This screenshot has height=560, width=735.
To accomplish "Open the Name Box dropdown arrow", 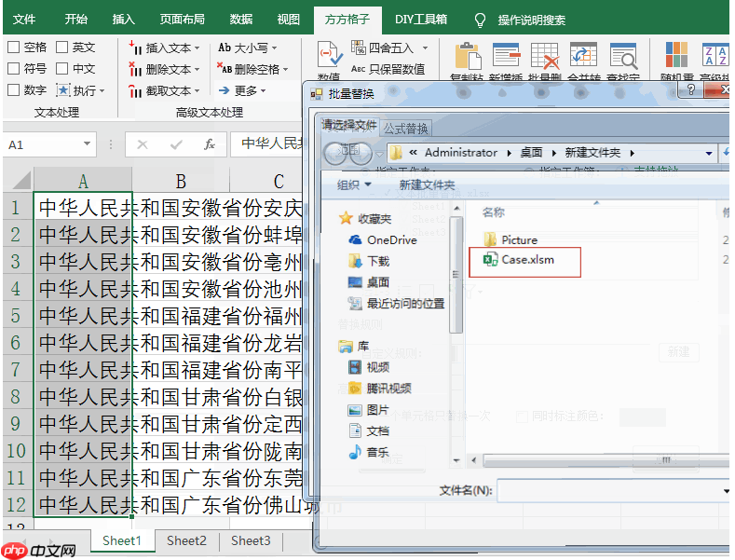I will point(87,144).
